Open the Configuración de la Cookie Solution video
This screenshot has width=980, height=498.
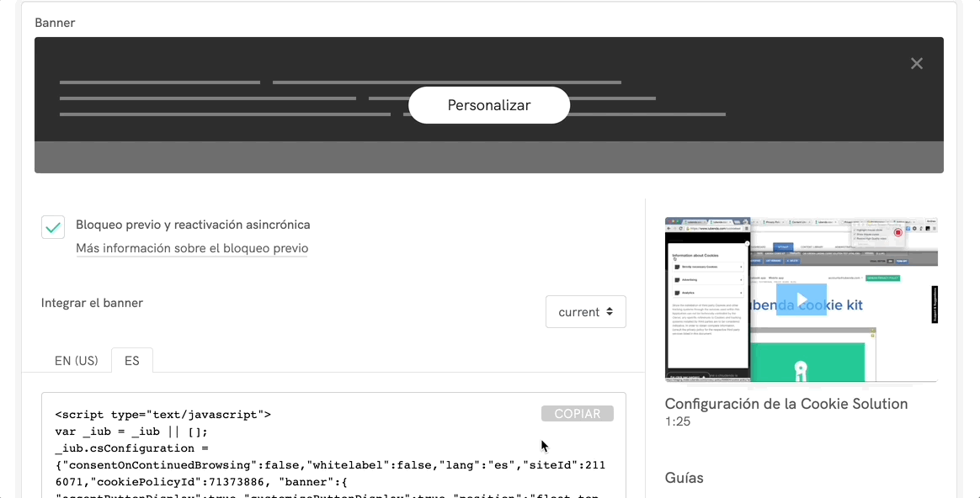[x=801, y=299]
